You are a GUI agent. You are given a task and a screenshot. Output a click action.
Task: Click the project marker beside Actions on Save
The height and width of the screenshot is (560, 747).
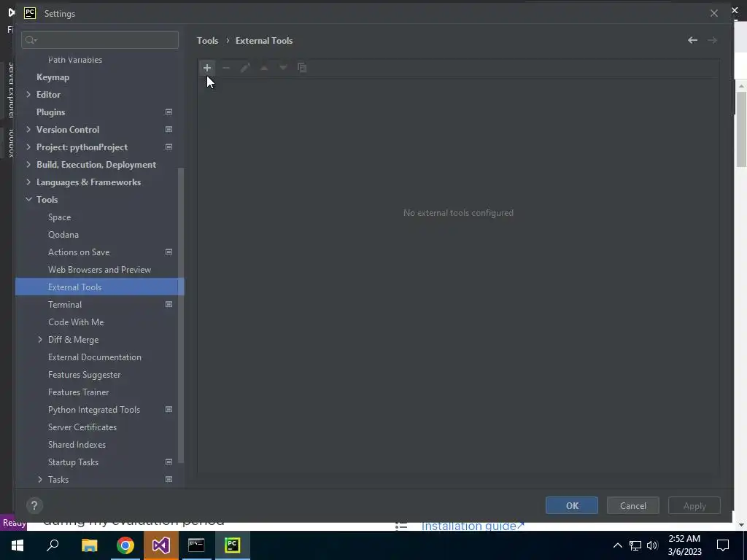point(169,252)
